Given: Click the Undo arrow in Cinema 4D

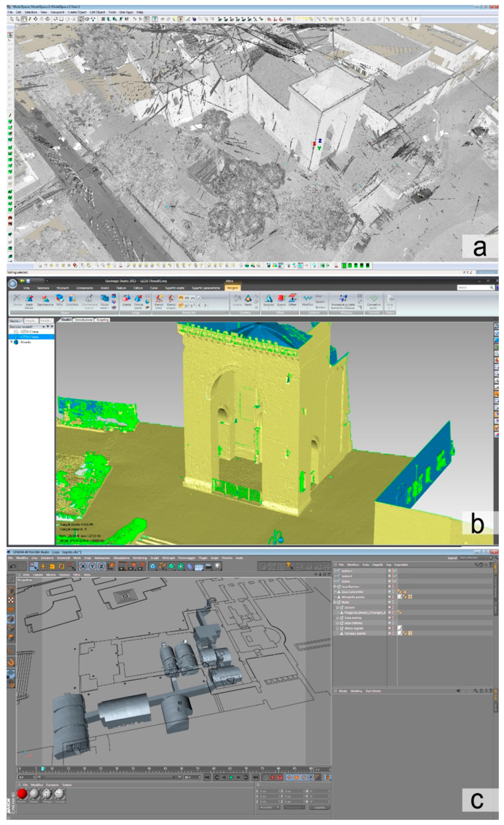Looking at the screenshot, I should [13, 566].
